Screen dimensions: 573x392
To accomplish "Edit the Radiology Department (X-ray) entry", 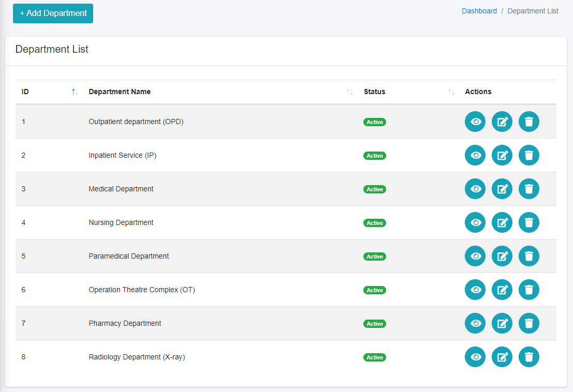I will pyautogui.click(x=502, y=357).
